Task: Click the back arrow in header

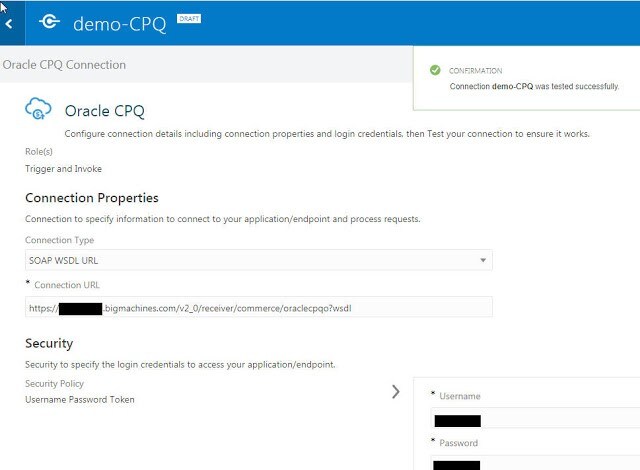Action: 9,23
